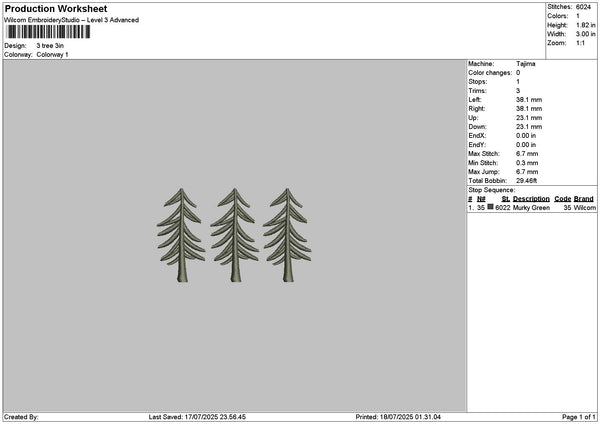Click the barcode under the title
Image resolution: width=600 pixels, height=424 pixels.
49,32
